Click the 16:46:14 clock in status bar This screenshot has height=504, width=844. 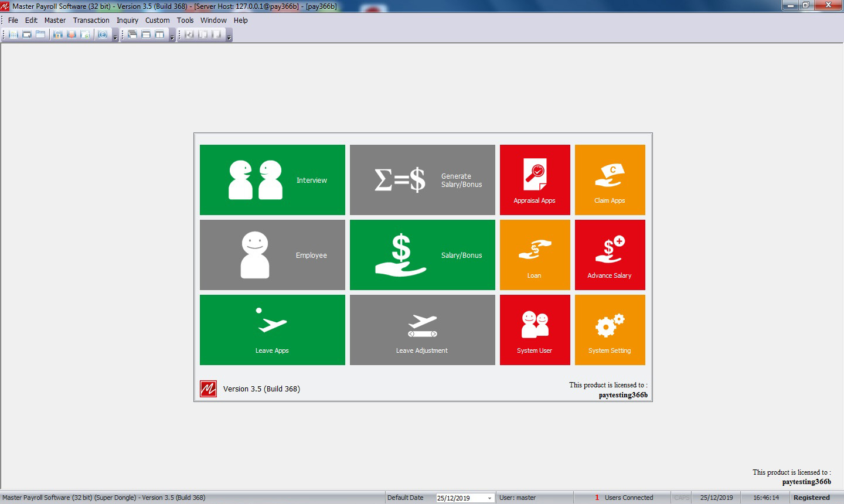click(x=766, y=498)
